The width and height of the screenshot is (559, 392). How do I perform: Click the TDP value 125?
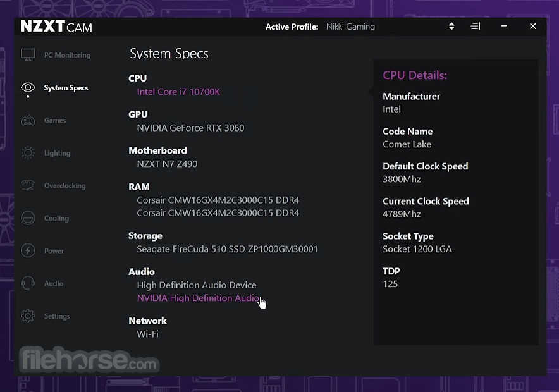click(390, 284)
